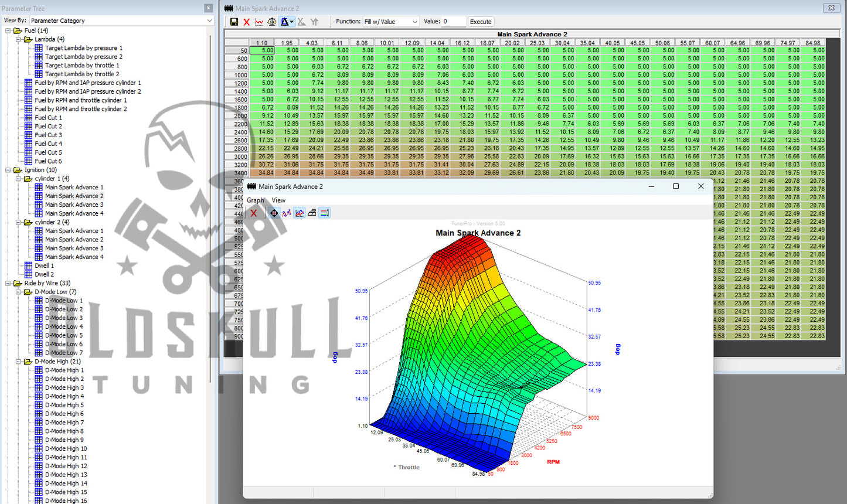
Task: Open the View menu in graph window
Action: 278,200
